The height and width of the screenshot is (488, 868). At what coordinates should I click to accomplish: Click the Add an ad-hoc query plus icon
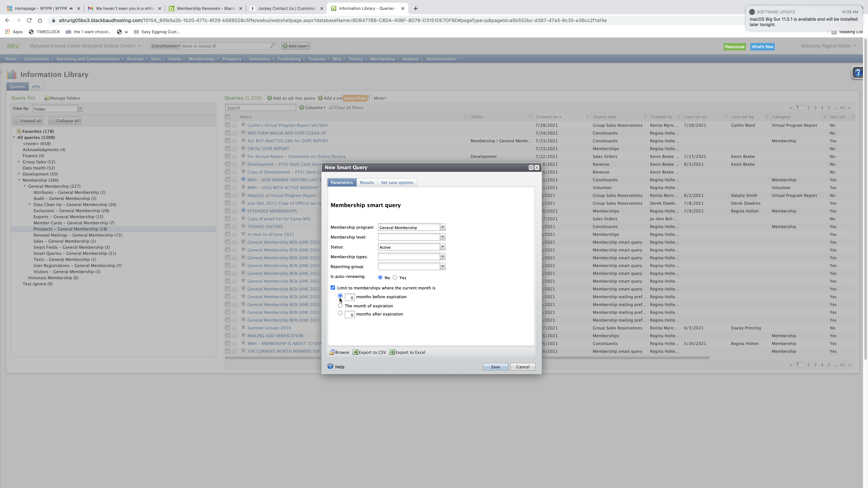coord(270,98)
